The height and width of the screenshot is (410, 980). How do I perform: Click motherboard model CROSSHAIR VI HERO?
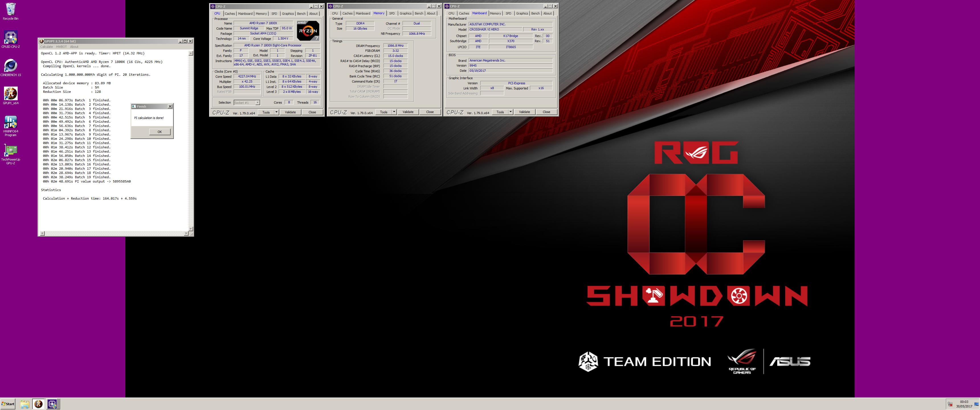tap(495, 29)
